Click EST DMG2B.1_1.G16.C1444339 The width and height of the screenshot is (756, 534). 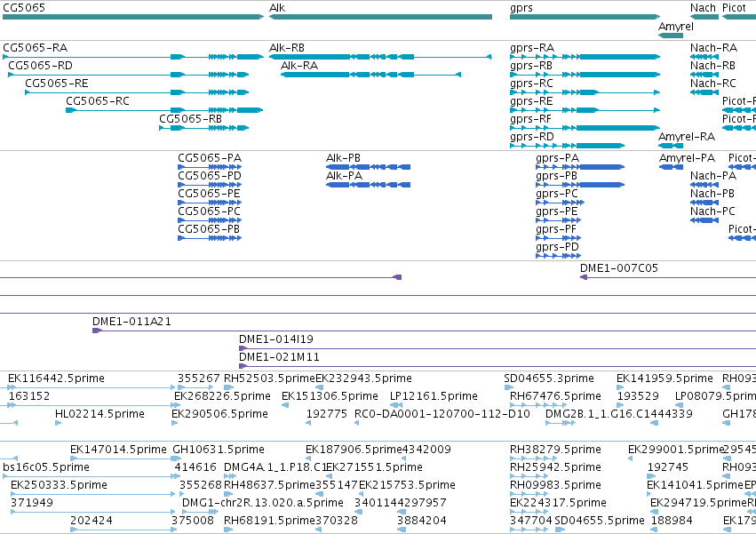tap(619, 414)
